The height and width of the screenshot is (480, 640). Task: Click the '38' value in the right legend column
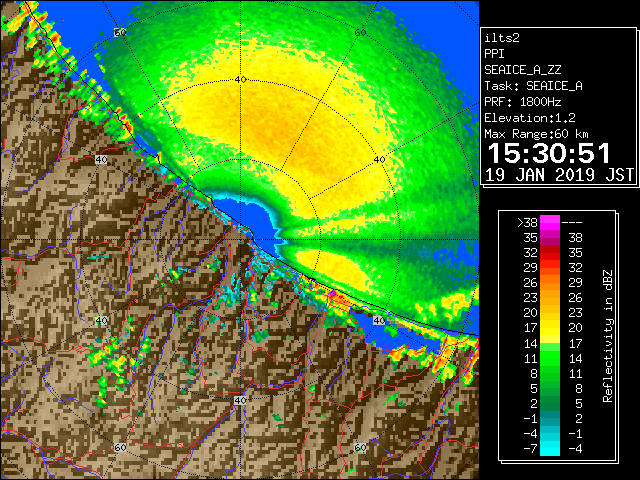click(x=576, y=238)
